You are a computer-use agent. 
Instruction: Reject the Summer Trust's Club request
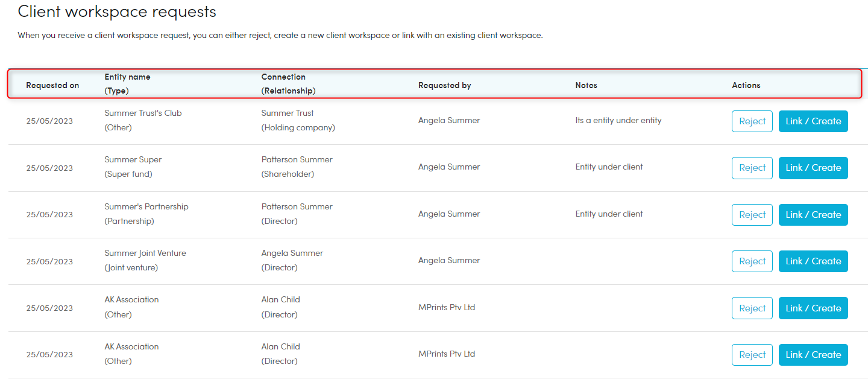pyautogui.click(x=752, y=121)
